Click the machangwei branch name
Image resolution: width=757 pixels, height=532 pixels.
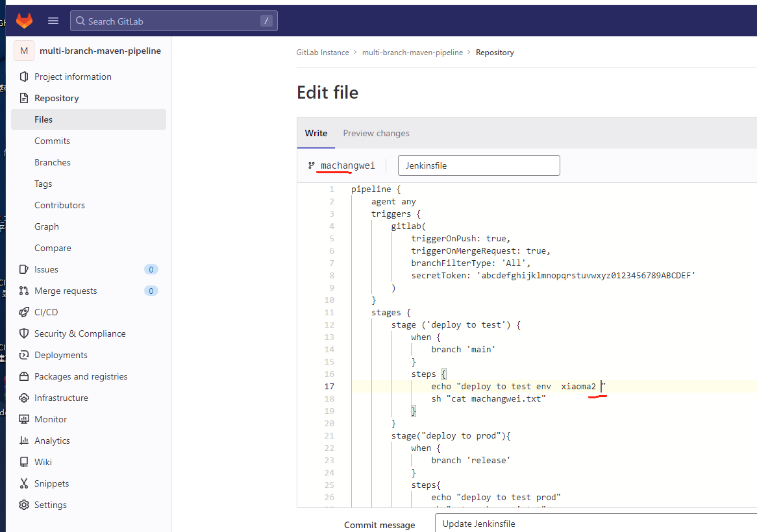347,165
